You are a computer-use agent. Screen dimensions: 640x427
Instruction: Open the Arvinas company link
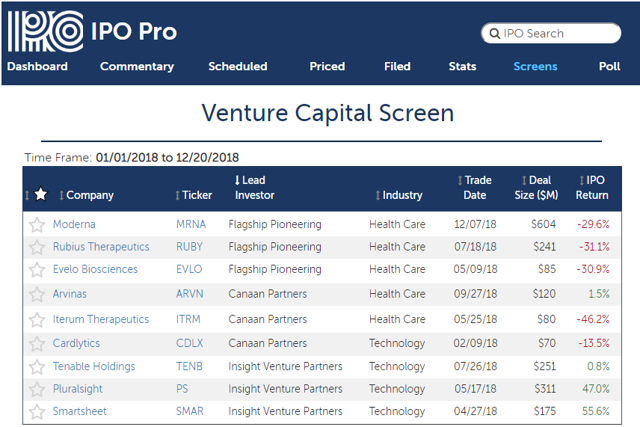pyautogui.click(x=70, y=294)
